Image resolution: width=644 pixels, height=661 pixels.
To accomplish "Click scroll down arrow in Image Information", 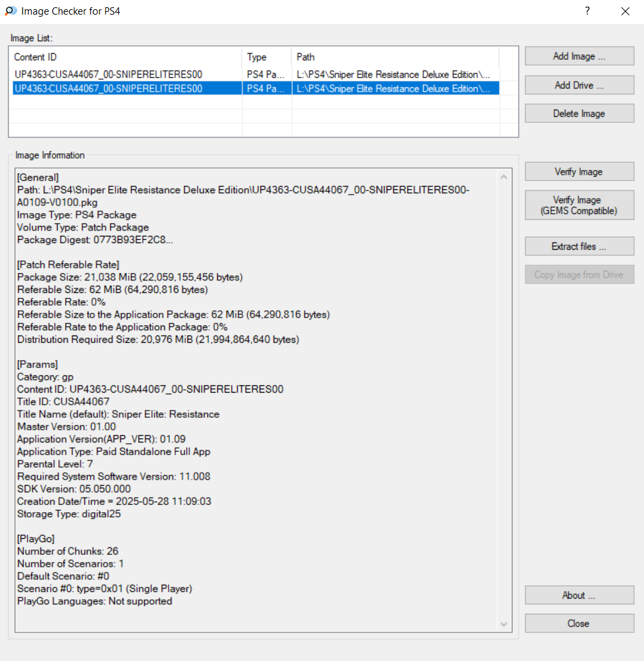I will [503, 624].
